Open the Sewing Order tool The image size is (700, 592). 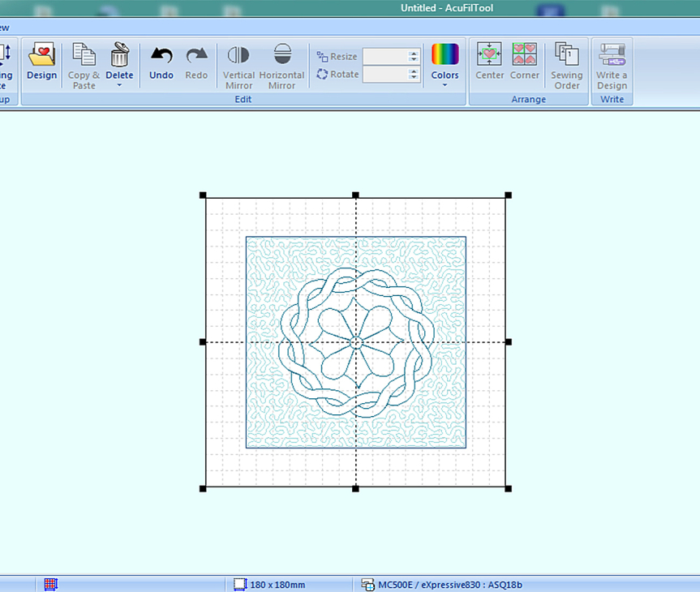coord(566,55)
